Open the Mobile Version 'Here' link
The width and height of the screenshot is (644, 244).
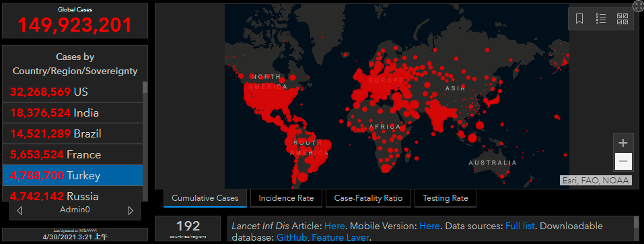click(429, 226)
